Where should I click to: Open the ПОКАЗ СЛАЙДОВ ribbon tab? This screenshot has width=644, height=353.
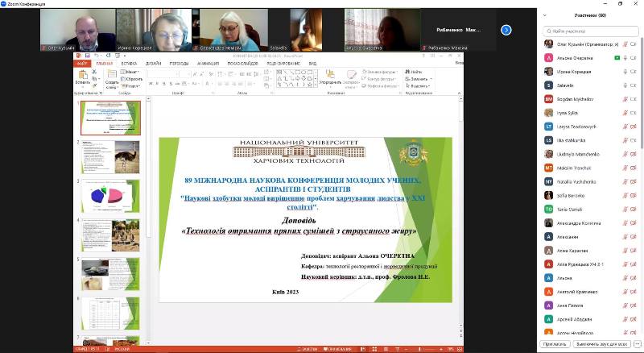point(243,64)
